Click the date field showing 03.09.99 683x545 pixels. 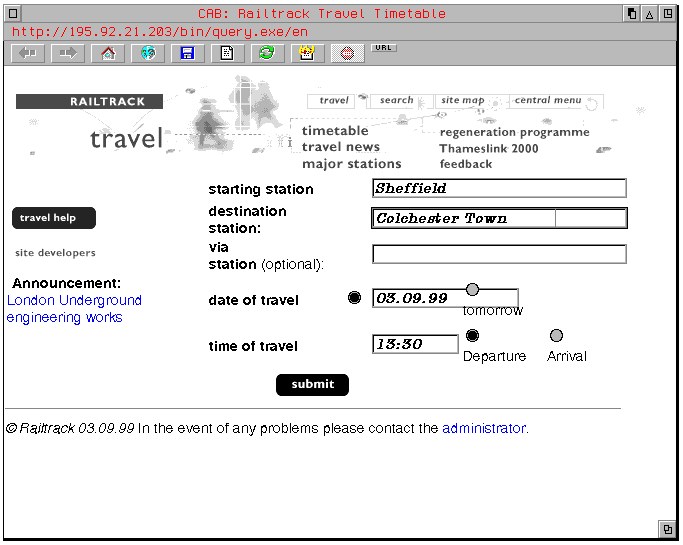pyautogui.click(x=445, y=298)
